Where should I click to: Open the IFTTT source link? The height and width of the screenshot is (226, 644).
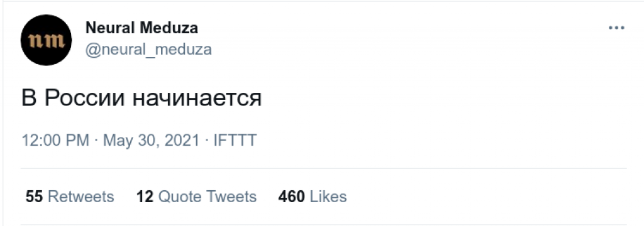[235, 140]
